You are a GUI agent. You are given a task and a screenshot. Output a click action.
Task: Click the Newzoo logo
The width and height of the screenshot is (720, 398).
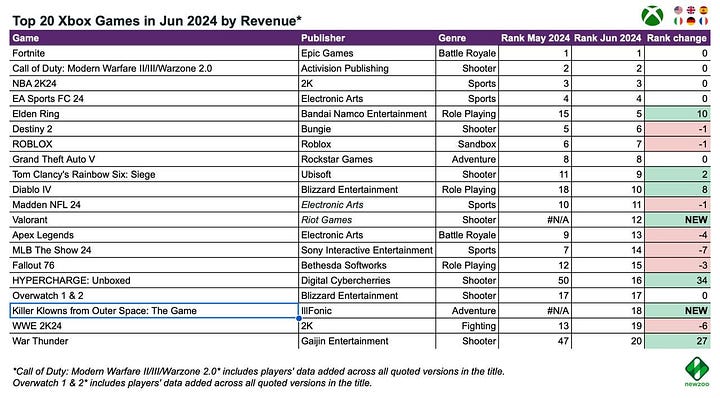(x=697, y=371)
